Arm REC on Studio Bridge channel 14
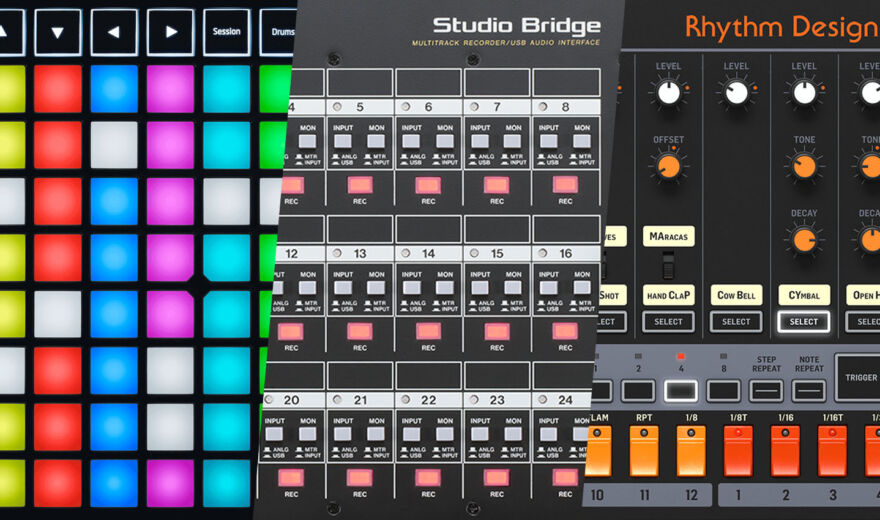Viewport: 880px width, 520px height. click(428, 332)
